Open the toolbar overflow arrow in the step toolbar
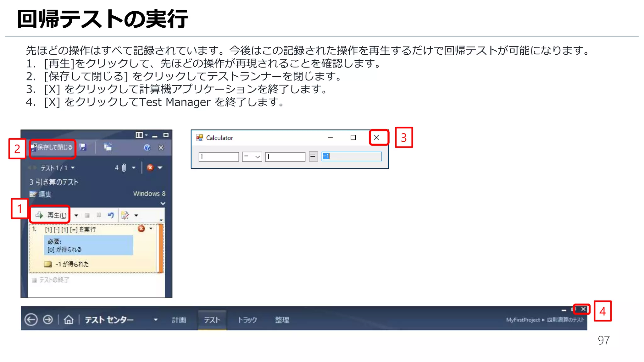 (161, 220)
